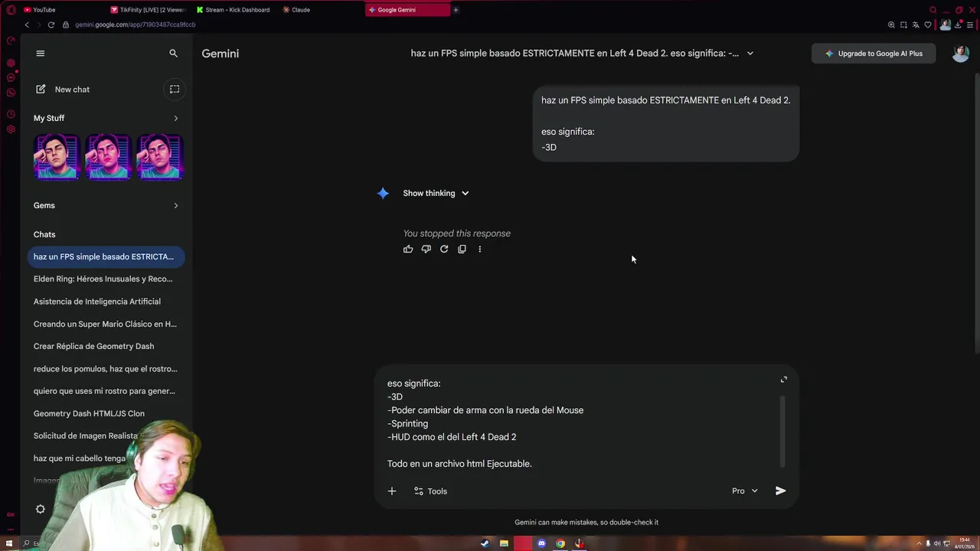Image resolution: width=980 pixels, height=551 pixels.
Task: Open browser snapshot tool icon
Action: (903, 24)
